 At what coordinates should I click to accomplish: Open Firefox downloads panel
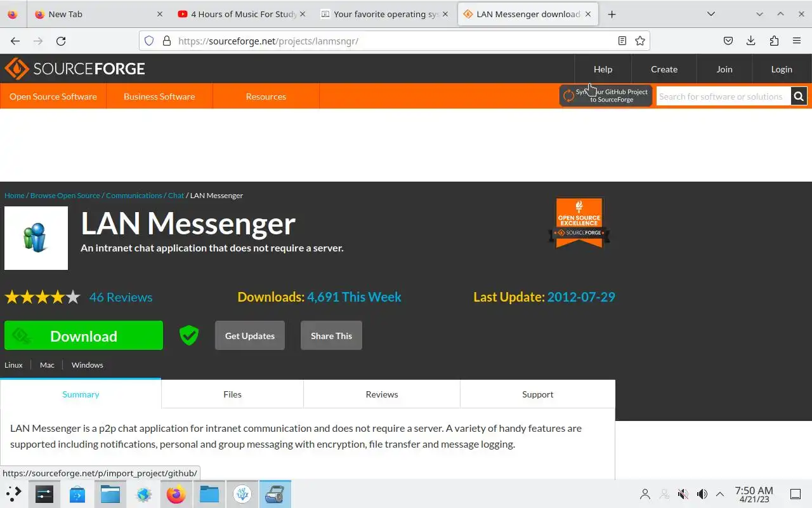[751, 41]
